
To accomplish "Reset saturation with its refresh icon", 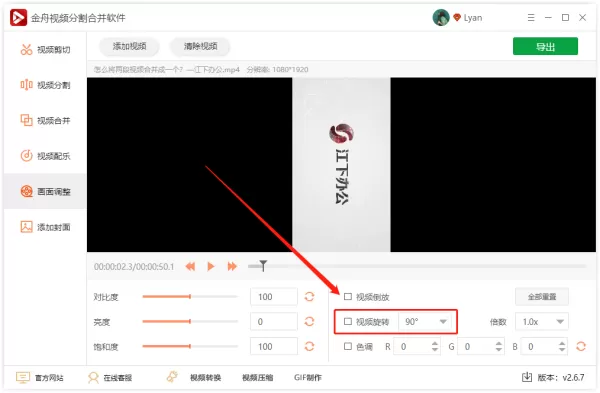I will pos(309,346).
